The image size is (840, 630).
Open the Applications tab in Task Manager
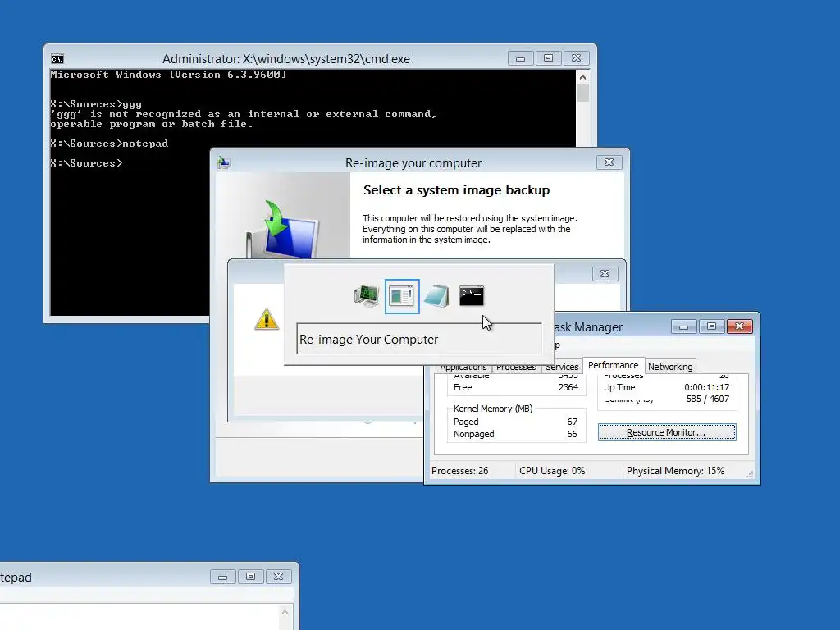click(x=463, y=367)
